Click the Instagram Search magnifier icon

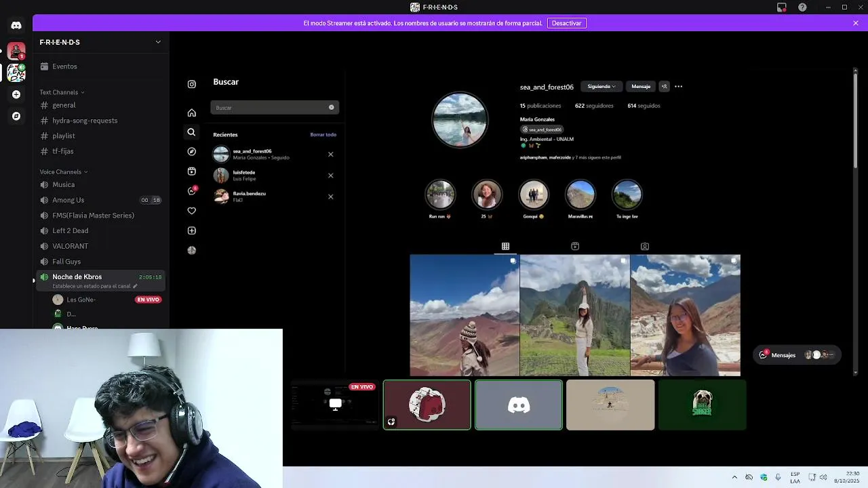[x=191, y=132]
